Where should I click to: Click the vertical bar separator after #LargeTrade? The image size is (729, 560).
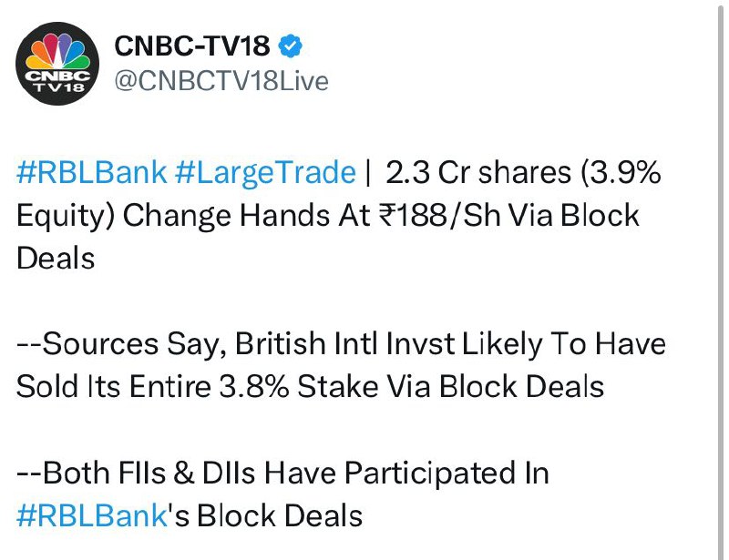tap(369, 174)
